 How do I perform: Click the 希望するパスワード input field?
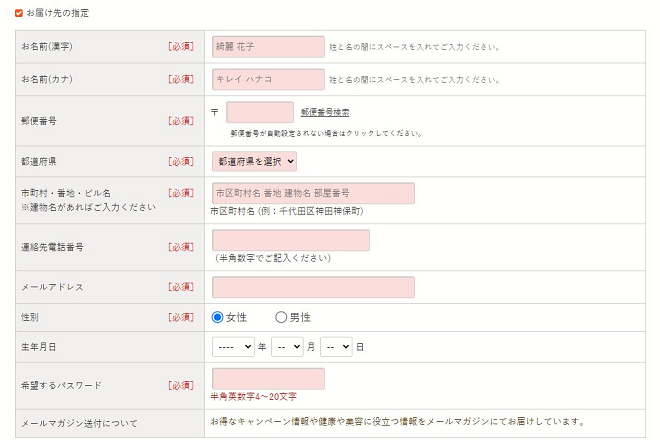point(268,378)
